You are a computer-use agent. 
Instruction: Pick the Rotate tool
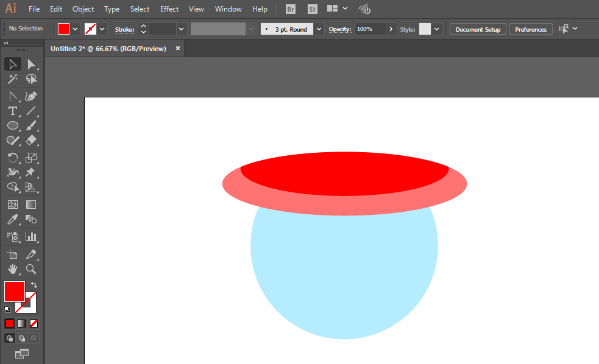[x=13, y=158]
